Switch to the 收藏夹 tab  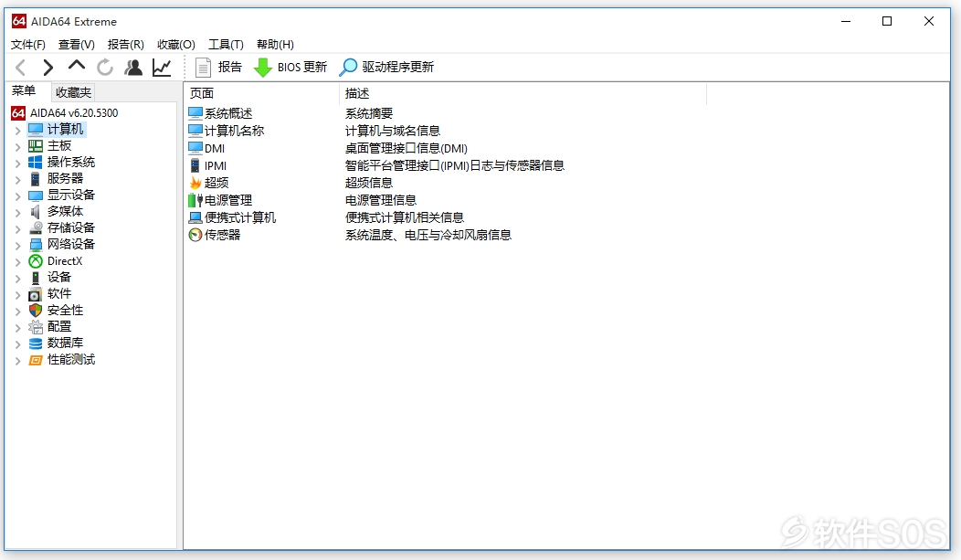(x=73, y=92)
